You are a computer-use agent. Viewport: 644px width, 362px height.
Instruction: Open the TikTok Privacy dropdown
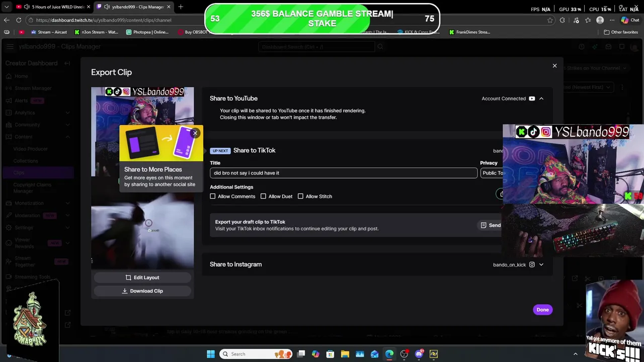click(x=492, y=173)
